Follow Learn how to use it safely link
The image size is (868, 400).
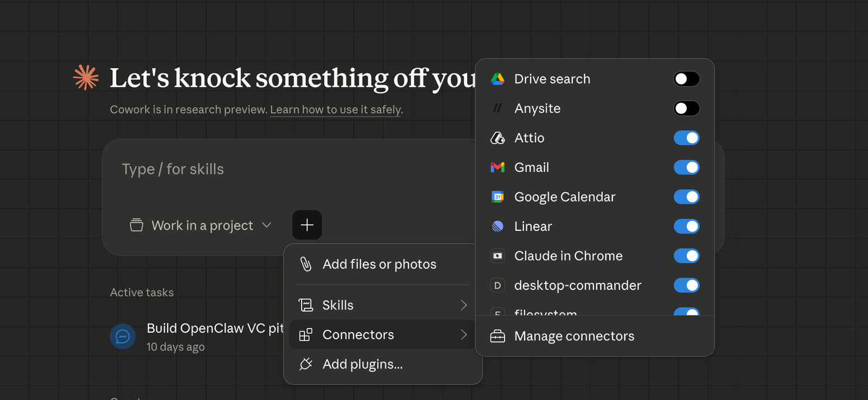336,109
